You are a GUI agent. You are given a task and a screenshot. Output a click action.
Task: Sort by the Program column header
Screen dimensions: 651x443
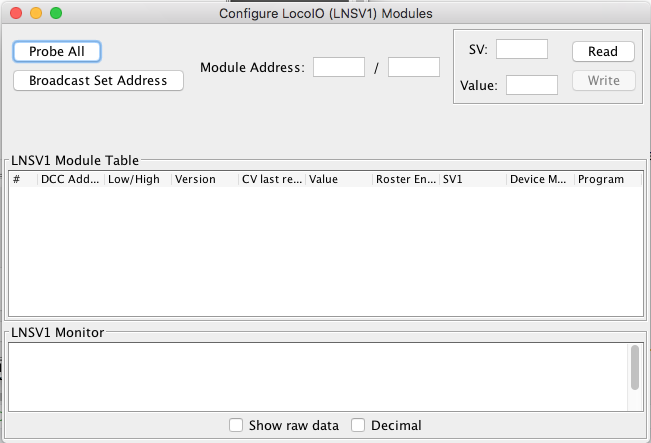click(x=609, y=179)
